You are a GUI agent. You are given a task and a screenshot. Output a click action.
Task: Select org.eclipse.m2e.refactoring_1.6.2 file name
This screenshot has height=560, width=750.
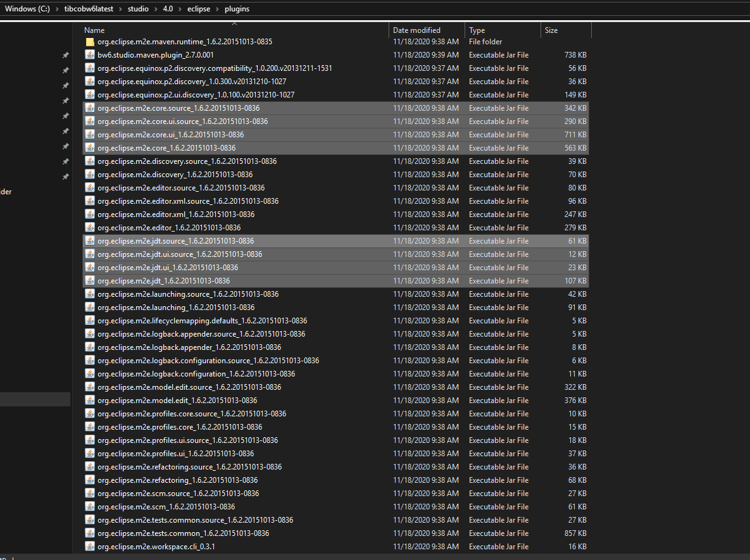point(177,480)
